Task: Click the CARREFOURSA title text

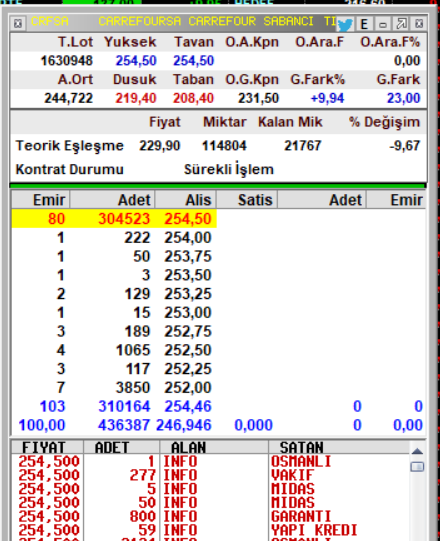Action: (x=139, y=21)
